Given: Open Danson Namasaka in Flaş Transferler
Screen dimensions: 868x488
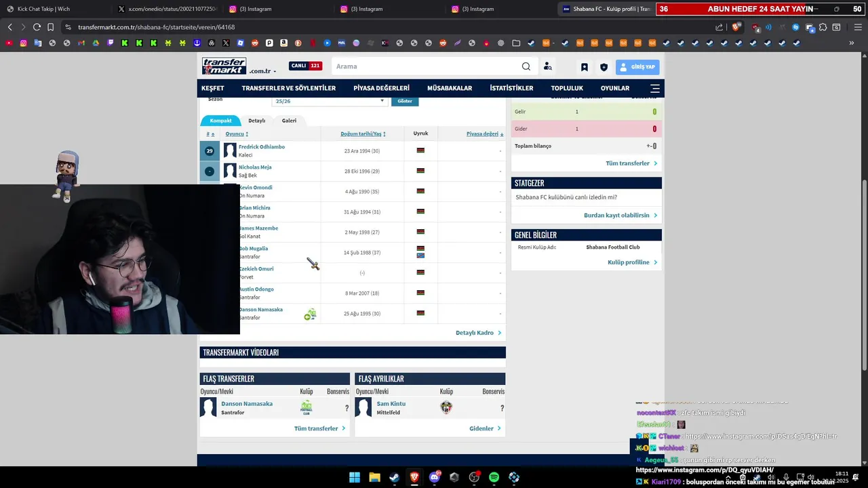Looking at the screenshot, I should (247, 403).
